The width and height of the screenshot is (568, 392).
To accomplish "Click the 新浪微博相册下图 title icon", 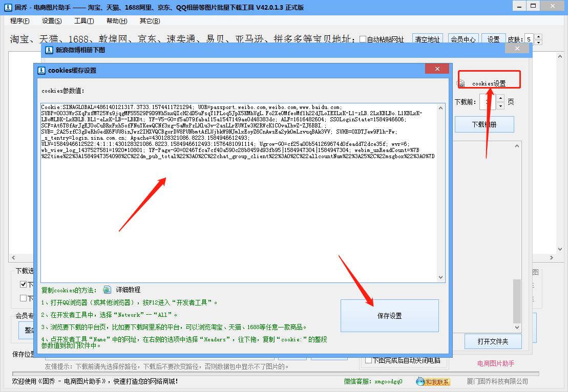I will pyautogui.click(x=49, y=50).
